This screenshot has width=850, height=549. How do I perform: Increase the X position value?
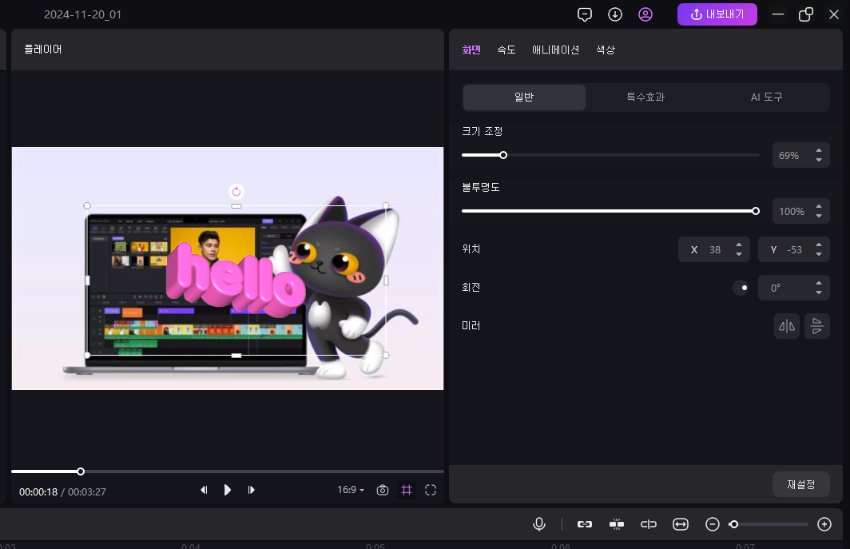tap(738, 245)
